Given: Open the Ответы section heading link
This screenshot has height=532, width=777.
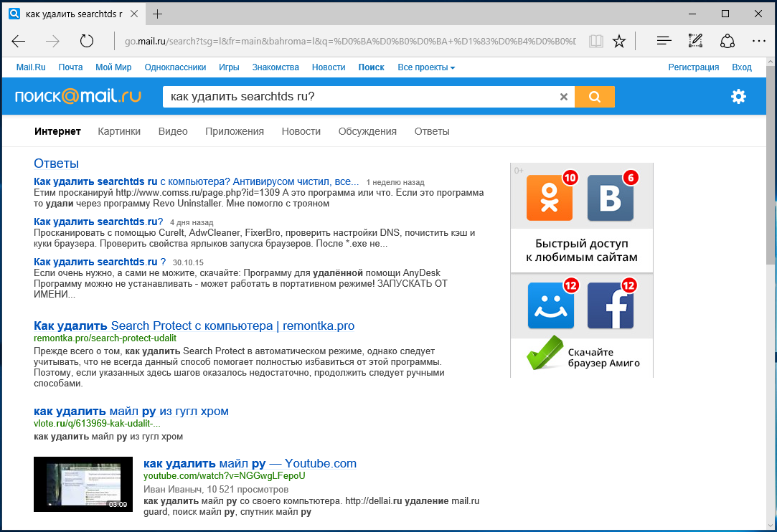Looking at the screenshot, I should pyautogui.click(x=56, y=163).
